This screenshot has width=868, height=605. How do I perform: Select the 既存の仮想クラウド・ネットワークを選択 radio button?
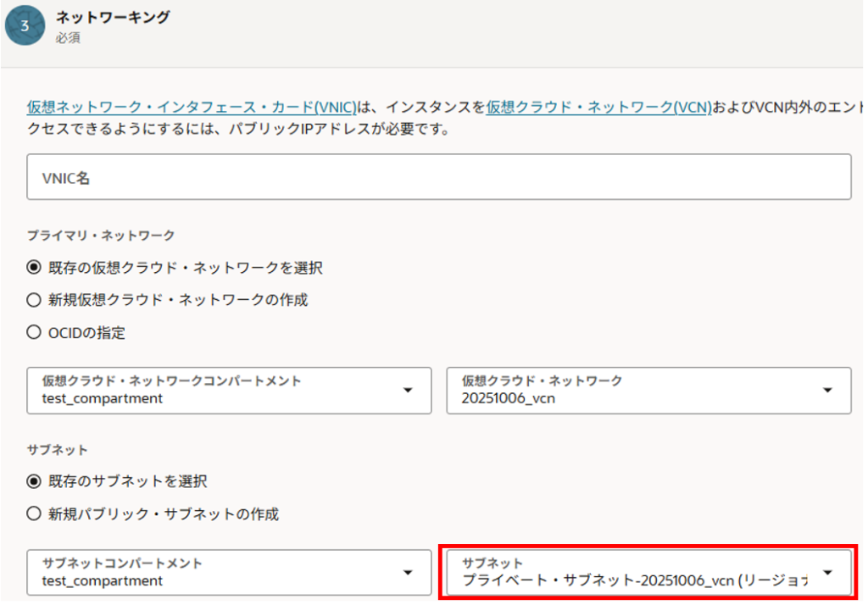(x=34, y=268)
